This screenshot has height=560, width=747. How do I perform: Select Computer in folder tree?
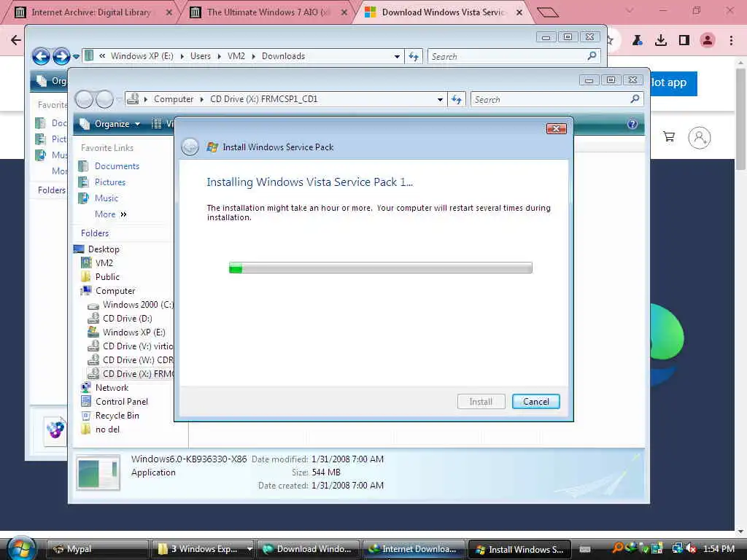[115, 290]
